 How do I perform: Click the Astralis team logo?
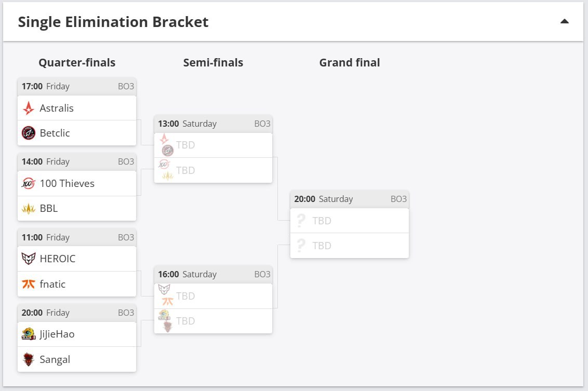point(29,108)
